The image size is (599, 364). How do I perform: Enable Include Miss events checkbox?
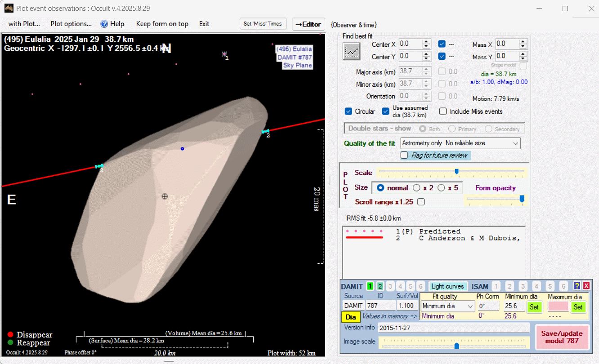[x=443, y=111]
